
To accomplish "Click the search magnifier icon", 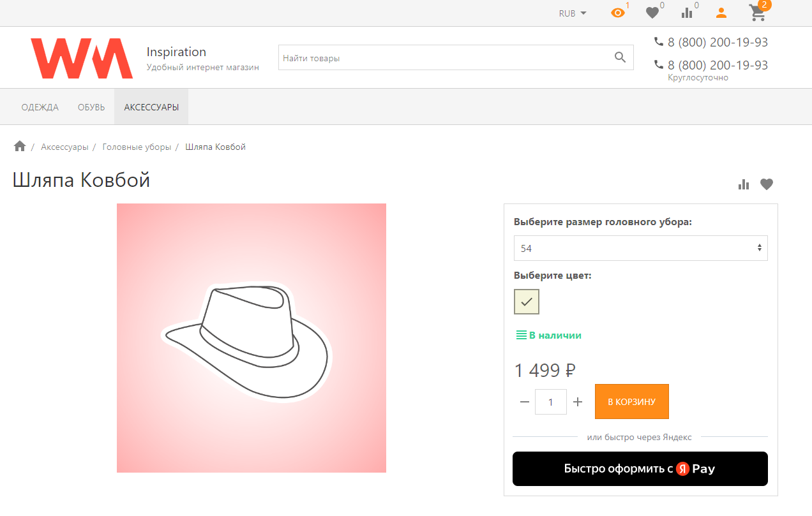I will (620, 57).
